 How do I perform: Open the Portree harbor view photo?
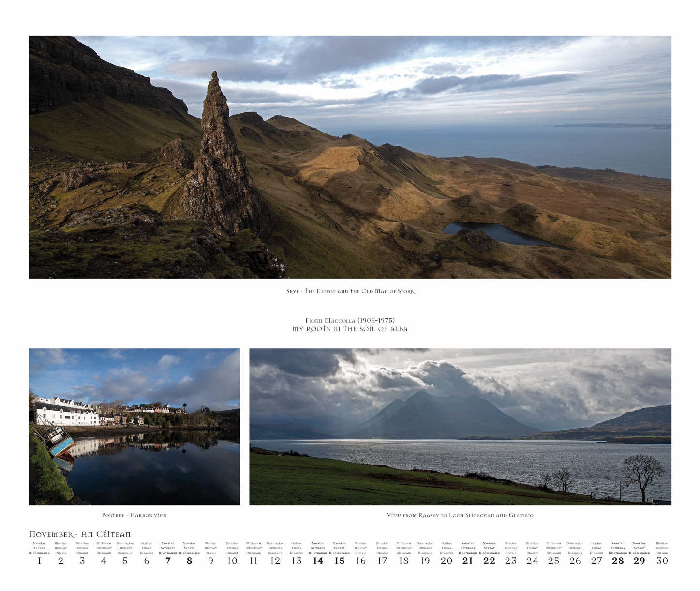(134, 427)
